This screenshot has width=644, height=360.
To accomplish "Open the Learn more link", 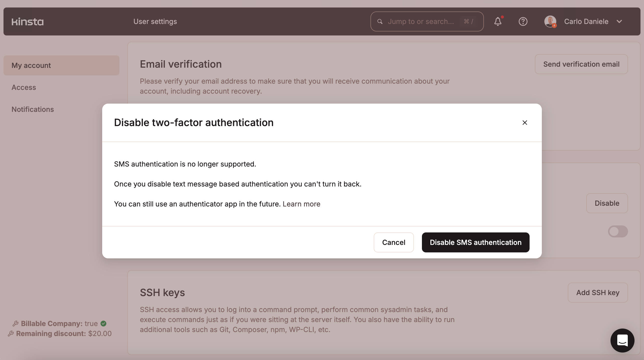I will click(x=301, y=204).
